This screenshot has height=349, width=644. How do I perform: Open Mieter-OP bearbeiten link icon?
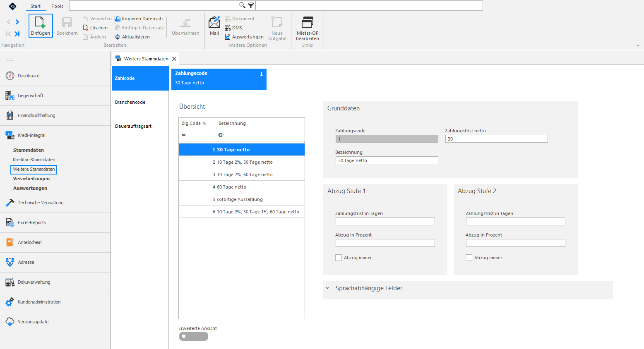(x=308, y=22)
